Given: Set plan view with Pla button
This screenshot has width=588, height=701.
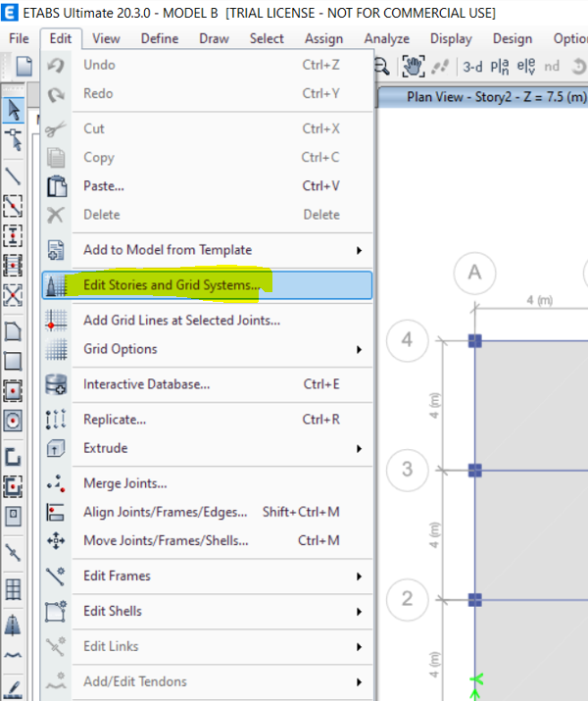Looking at the screenshot, I should click(500, 67).
